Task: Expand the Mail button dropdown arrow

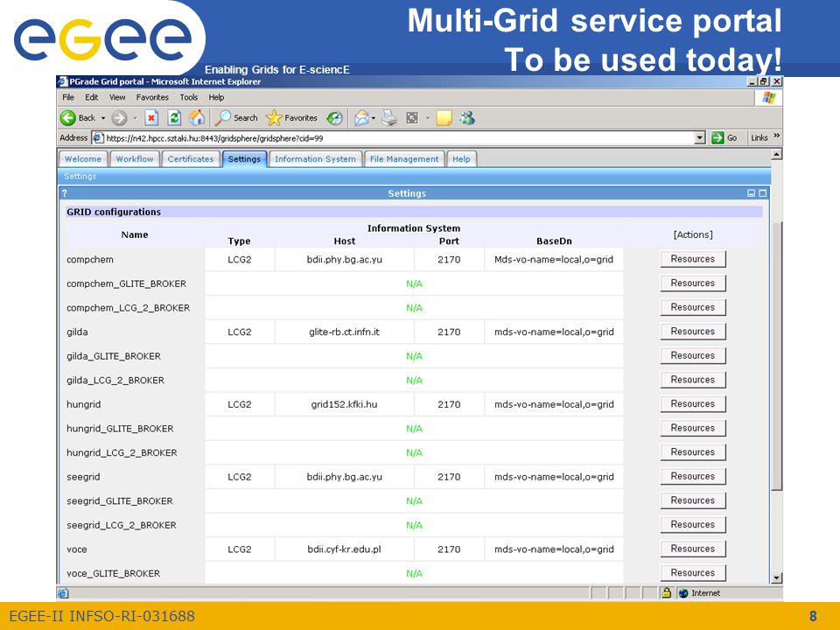Action: coord(374,118)
